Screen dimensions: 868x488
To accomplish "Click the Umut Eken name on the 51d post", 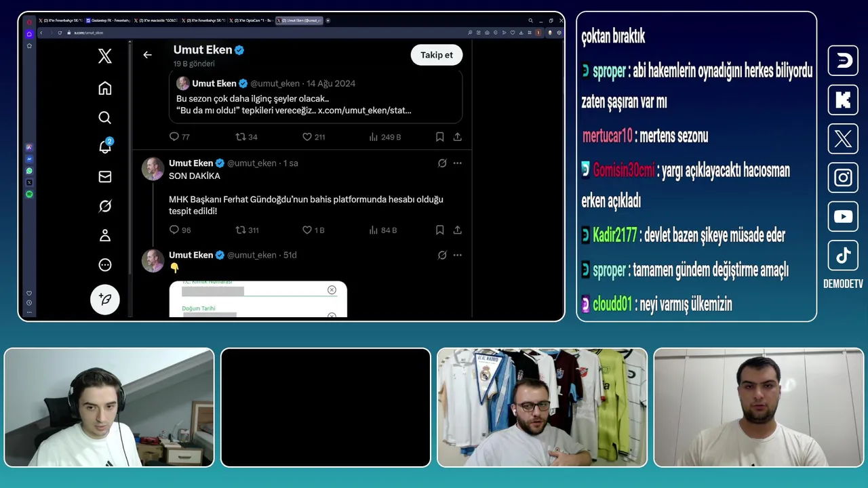I will [191, 255].
